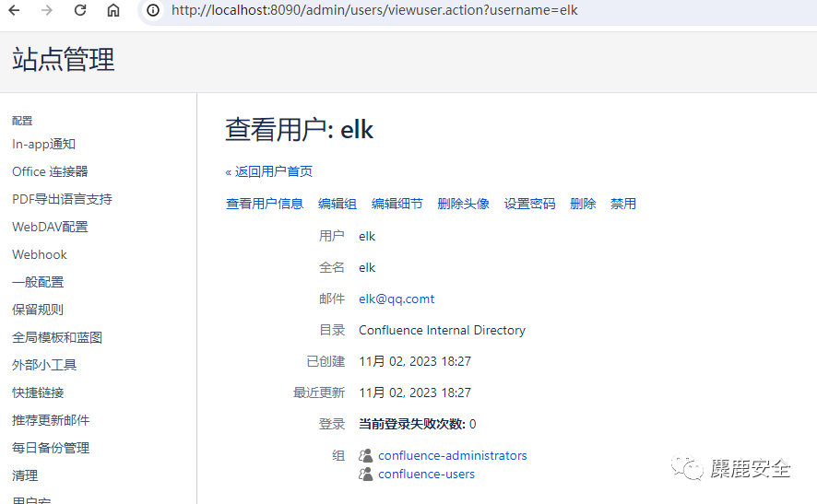817x504 pixels.
Task: Click the 站点管理 page header
Action: [63, 59]
